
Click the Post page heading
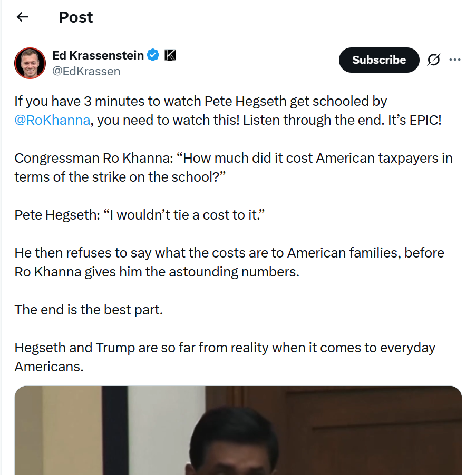pyautogui.click(x=75, y=17)
